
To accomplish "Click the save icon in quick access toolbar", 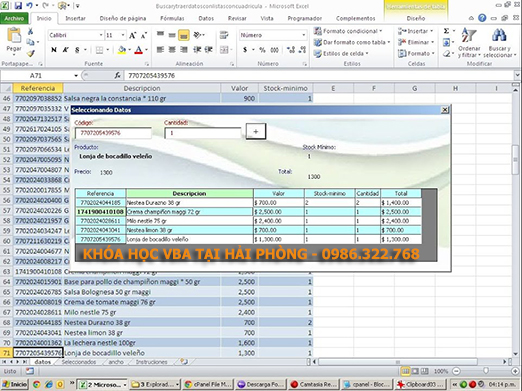I will point(18,6).
